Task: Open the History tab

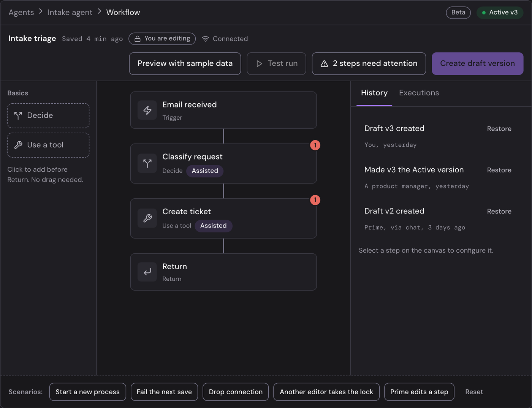Action: tap(374, 93)
